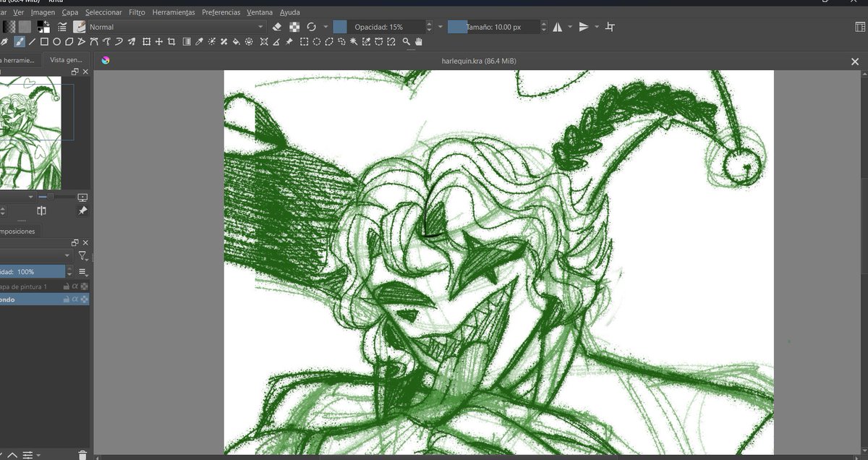
Task: Select the polygonal selection tool
Action: (x=328, y=41)
